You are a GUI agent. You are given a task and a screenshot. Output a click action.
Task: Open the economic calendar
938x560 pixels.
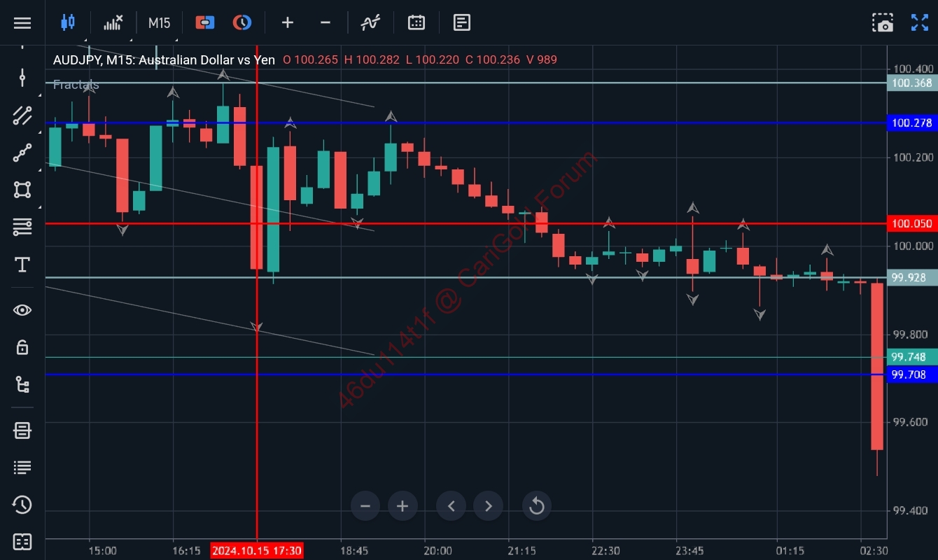[x=416, y=22]
